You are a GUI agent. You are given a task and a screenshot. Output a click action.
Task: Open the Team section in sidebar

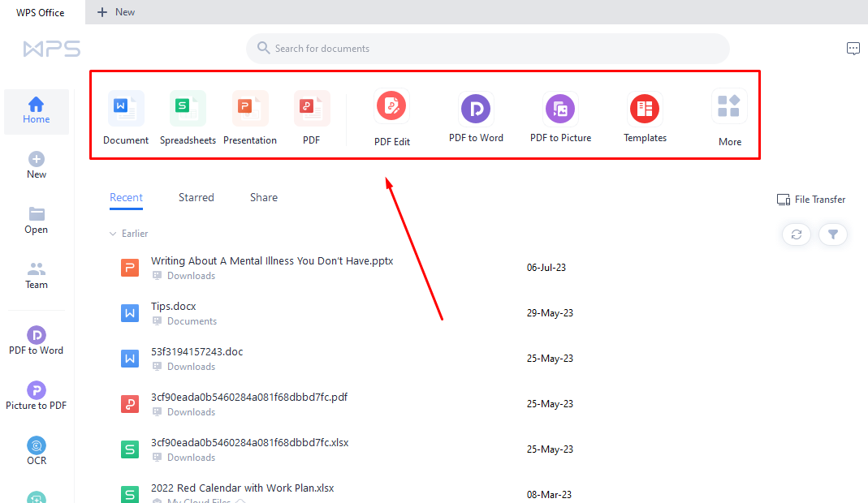[x=37, y=275]
